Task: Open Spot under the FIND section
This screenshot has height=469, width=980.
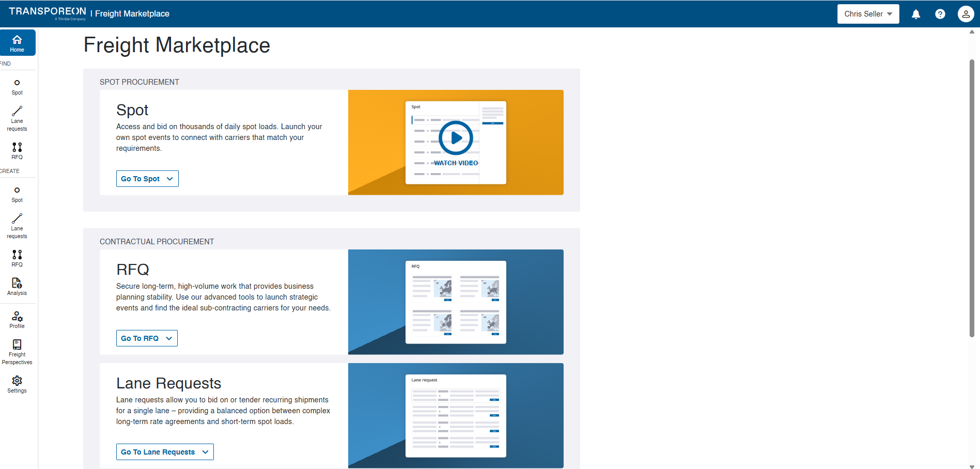Action: coord(17,87)
